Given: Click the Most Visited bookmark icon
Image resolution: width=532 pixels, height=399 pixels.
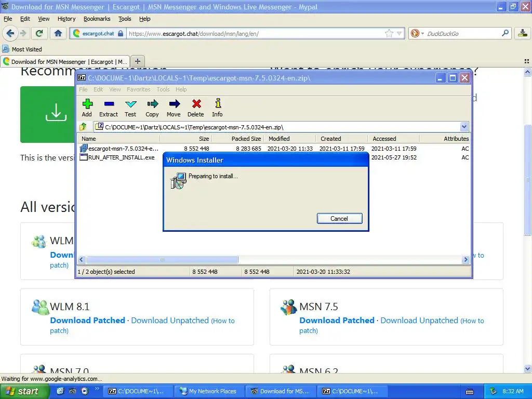Looking at the screenshot, I should tap(6, 49).
